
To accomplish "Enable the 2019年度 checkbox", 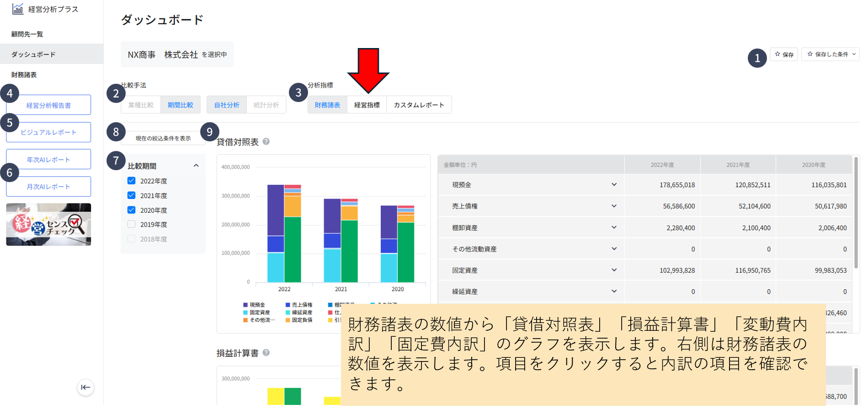I will [132, 224].
